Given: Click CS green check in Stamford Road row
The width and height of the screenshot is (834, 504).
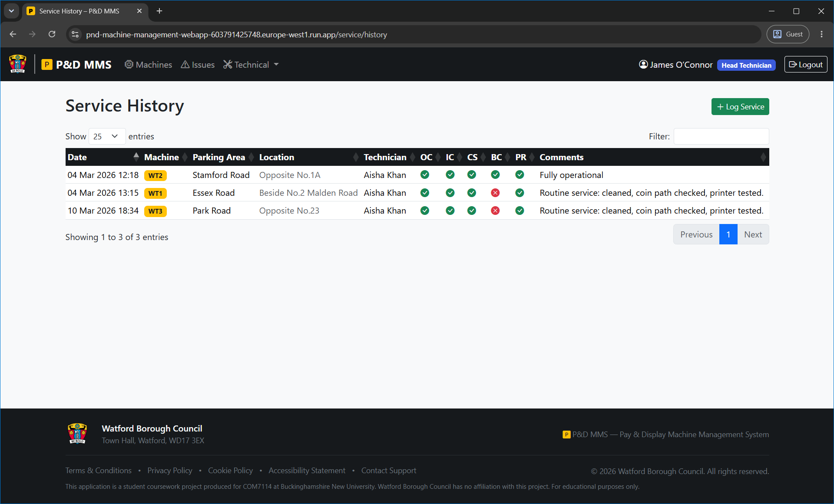Looking at the screenshot, I should (x=472, y=175).
